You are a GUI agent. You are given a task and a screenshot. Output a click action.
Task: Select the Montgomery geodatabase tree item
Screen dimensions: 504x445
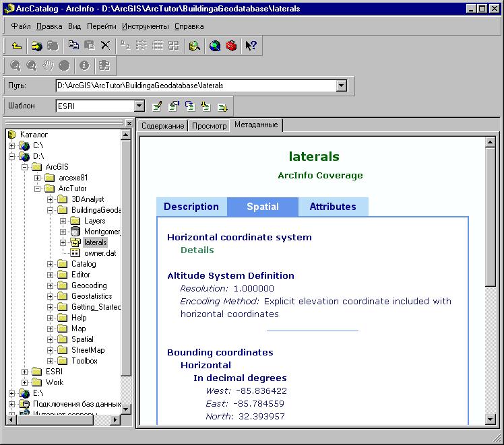click(102, 232)
